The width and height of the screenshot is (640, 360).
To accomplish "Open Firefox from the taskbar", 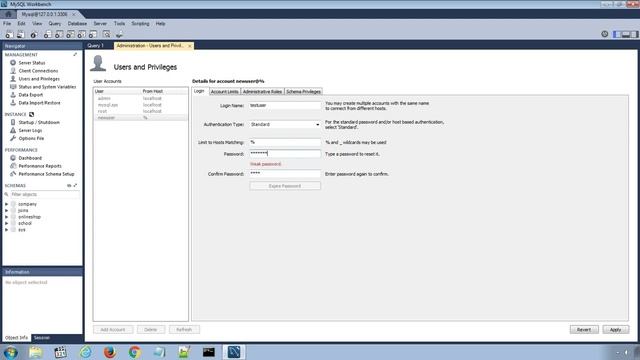I will tap(109, 352).
